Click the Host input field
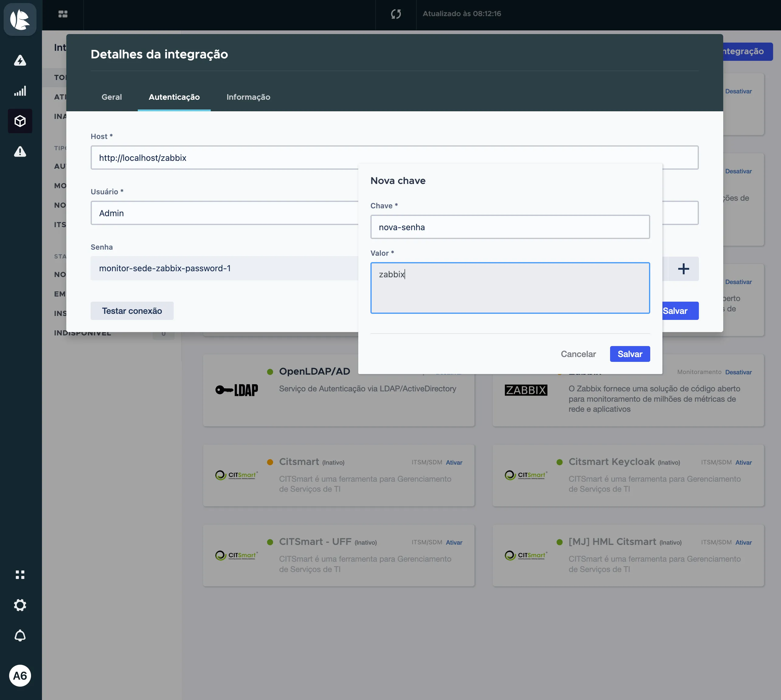 click(x=394, y=157)
